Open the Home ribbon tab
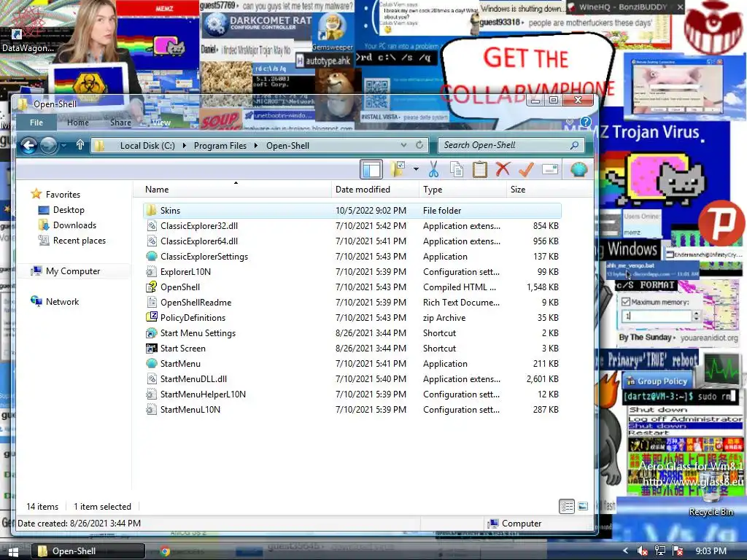This screenshot has height=560, width=747. (77, 122)
